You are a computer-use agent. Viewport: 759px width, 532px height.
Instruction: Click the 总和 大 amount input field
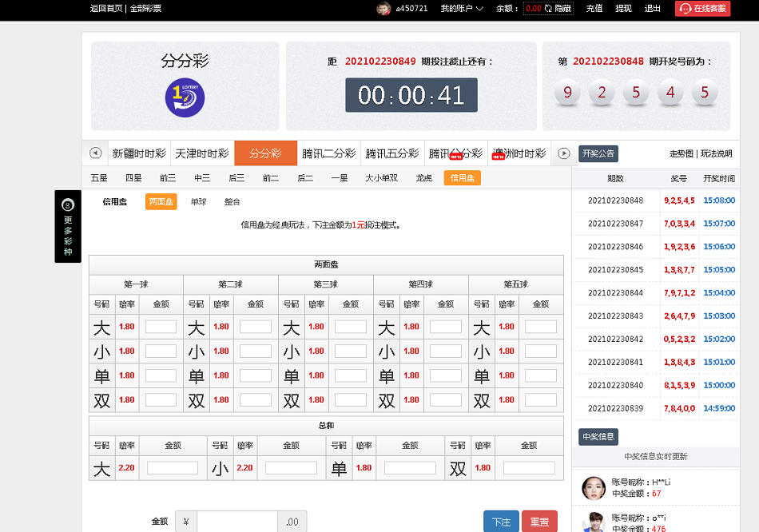(172, 468)
